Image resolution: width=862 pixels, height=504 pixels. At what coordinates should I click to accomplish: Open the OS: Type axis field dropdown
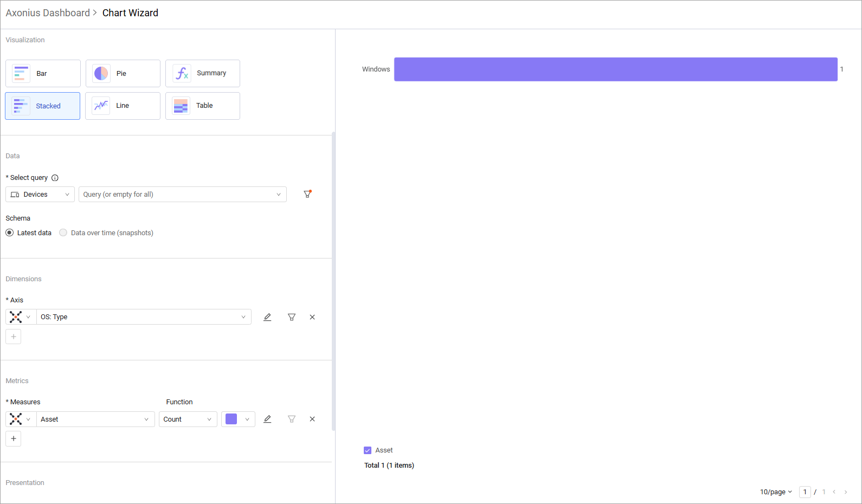tap(144, 317)
